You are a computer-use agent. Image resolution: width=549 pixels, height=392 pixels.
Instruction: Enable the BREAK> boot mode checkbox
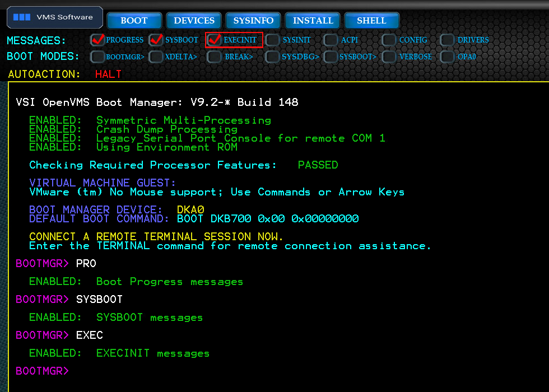click(214, 57)
